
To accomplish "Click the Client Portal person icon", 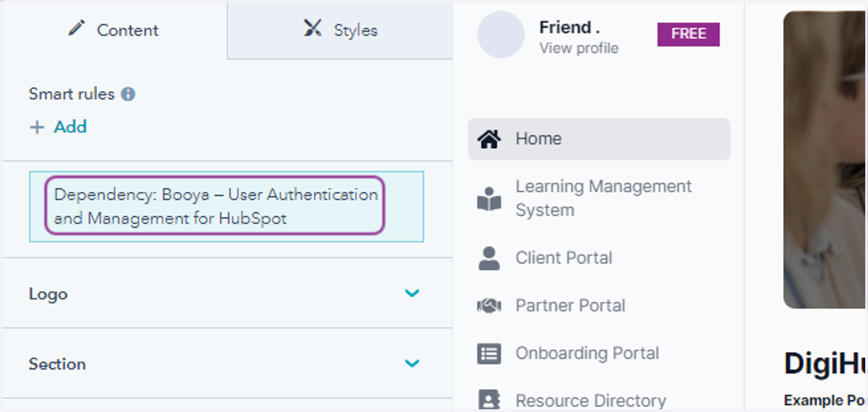I will pyautogui.click(x=490, y=258).
